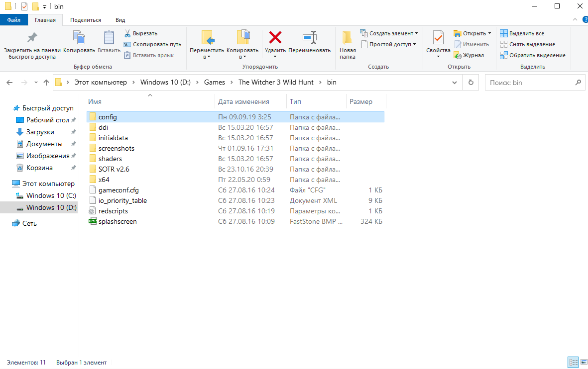Refresh the folder view
Viewport: 588px width, 369px height.
point(470,82)
